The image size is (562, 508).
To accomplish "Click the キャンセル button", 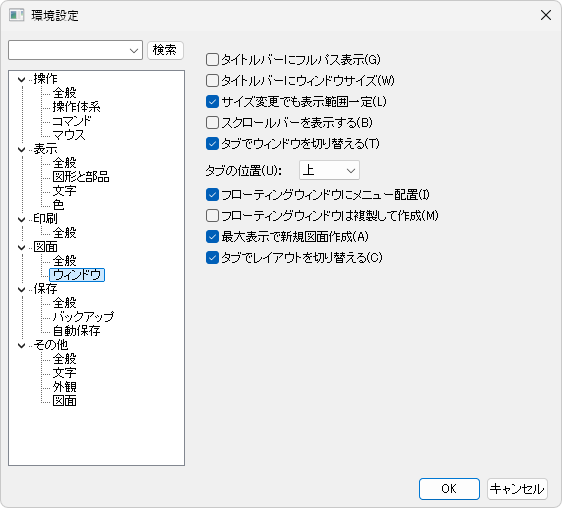I will click(517, 489).
